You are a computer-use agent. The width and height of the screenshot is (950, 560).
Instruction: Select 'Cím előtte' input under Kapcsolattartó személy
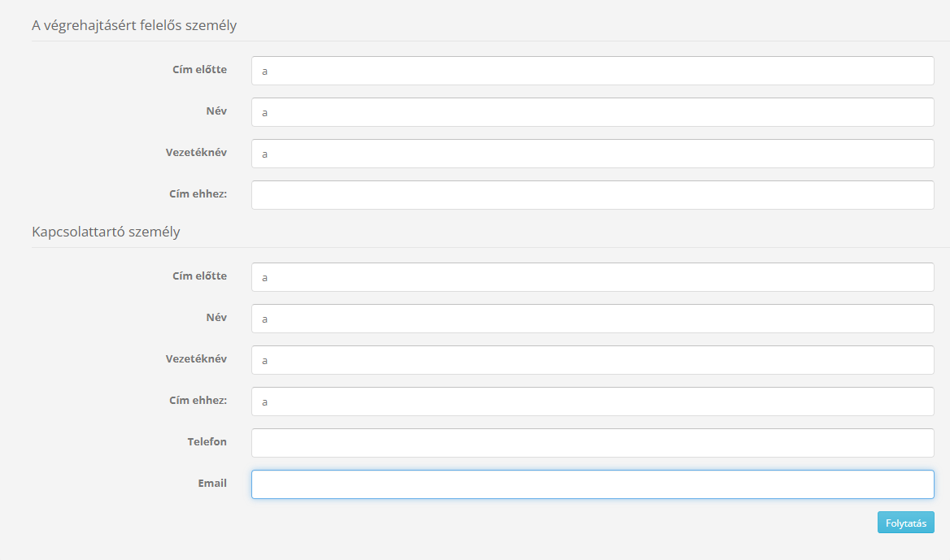(592, 277)
